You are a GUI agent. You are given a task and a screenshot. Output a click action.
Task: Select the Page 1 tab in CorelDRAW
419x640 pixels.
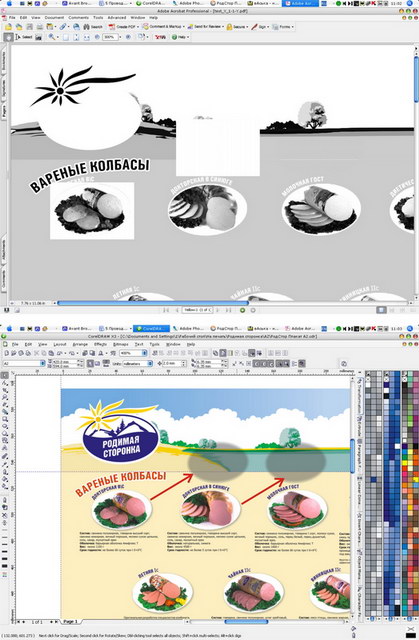(x=70, y=622)
